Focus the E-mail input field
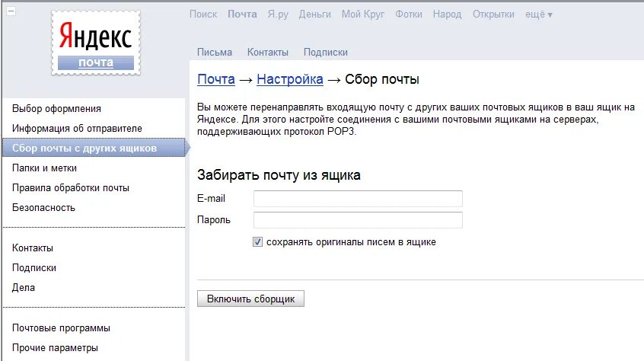This screenshot has width=644, height=361. tap(358, 199)
